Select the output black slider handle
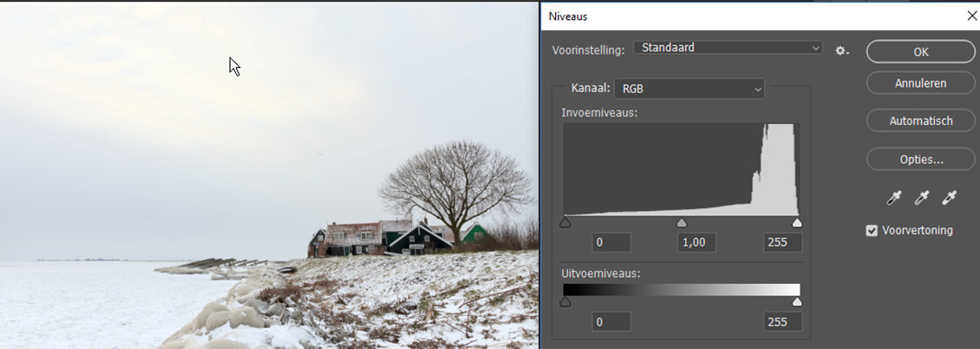 click(565, 302)
